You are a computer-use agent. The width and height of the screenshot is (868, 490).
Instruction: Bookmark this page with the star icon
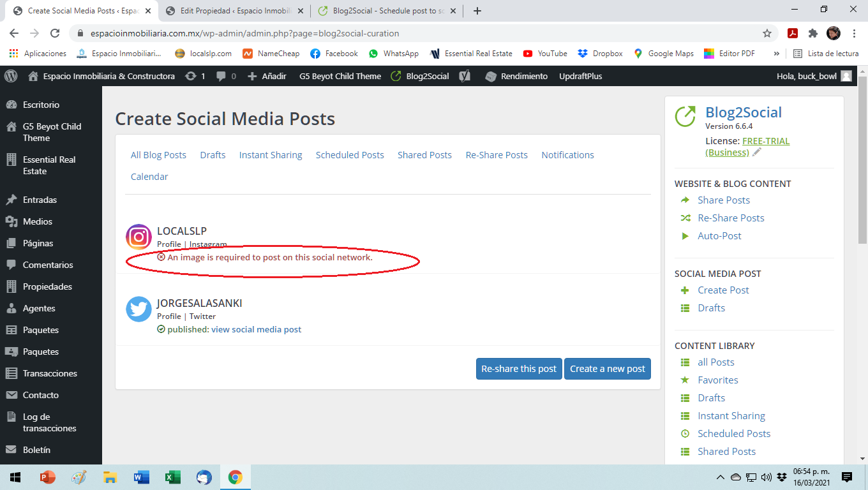(767, 33)
